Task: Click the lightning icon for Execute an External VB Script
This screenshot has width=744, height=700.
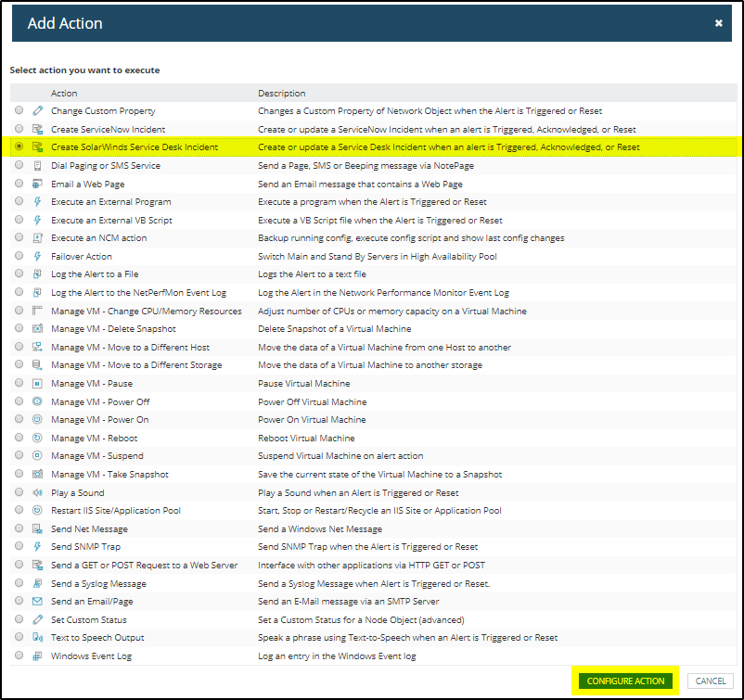Action: pos(37,220)
